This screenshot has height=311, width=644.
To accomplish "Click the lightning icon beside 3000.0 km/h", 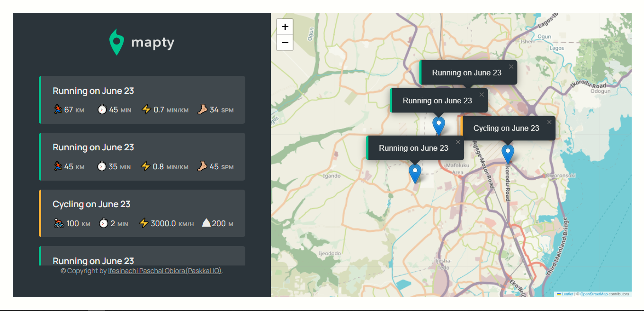I will tap(143, 223).
